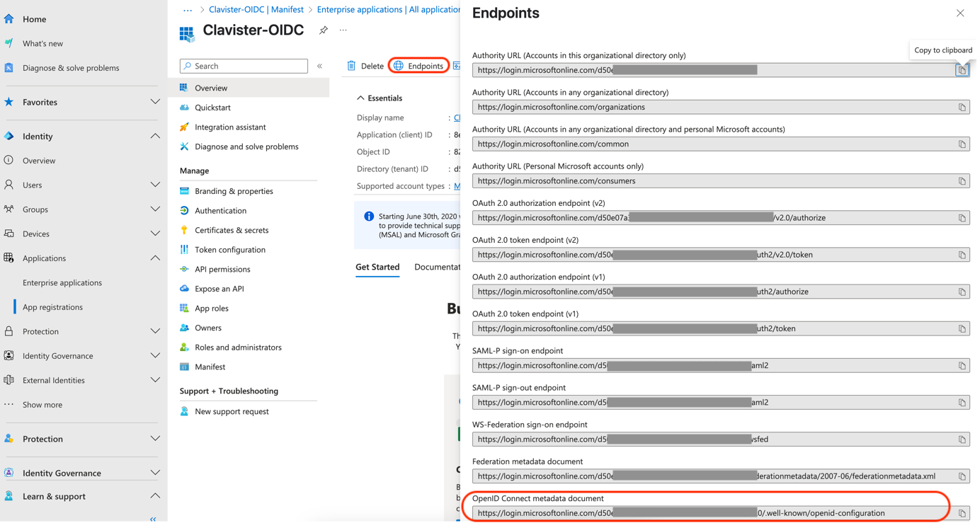Open Roles and administrators
980x523 pixels.
[238, 347]
